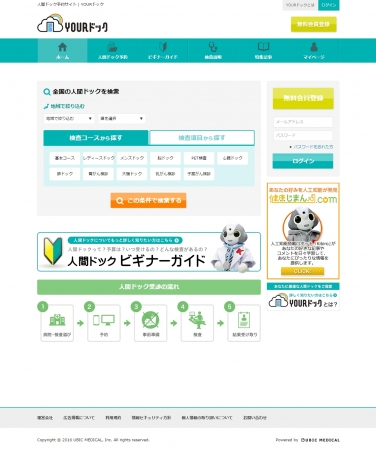Toggle the 基本コース course option
Screen dimensions: 376x450
coord(65,158)
